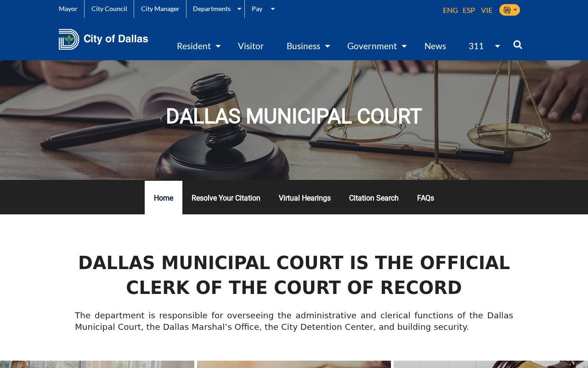The width and height of the screenshot is (588, 368).
Task: Open the Resident main menu
Action: pos(194,46)
